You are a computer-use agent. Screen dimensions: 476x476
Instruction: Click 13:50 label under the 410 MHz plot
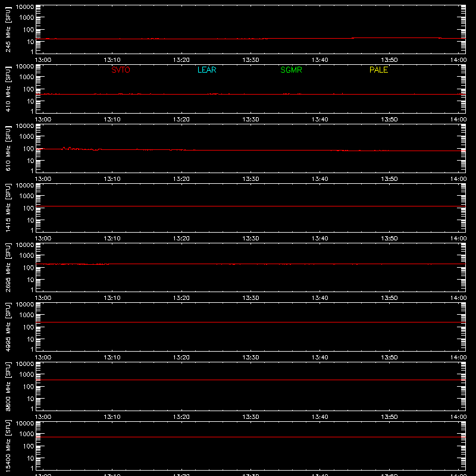(389, 120)
